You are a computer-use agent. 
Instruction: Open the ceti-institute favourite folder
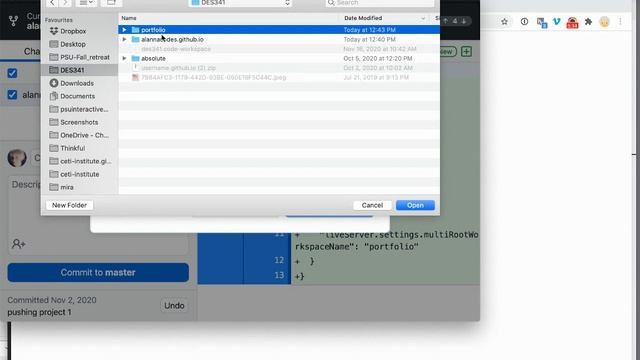click(74, 174)
